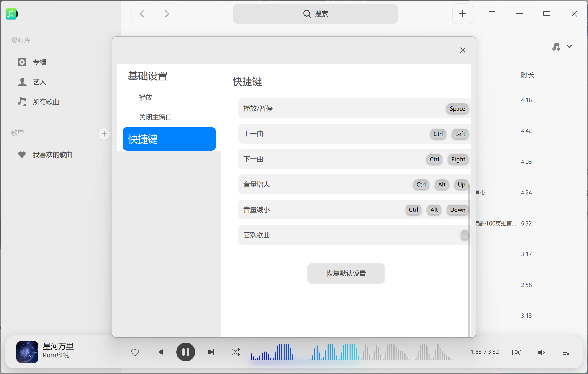Edit the 喜欢歌曲 shortcut key
The height and width of the screenshot is (374, 588).
(464, 235)
